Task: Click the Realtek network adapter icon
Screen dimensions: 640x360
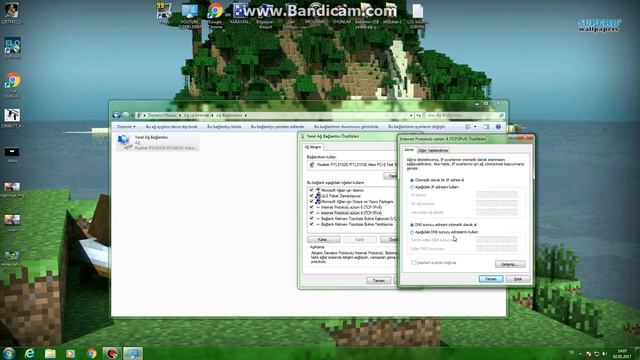Action: tap(311, 164)
